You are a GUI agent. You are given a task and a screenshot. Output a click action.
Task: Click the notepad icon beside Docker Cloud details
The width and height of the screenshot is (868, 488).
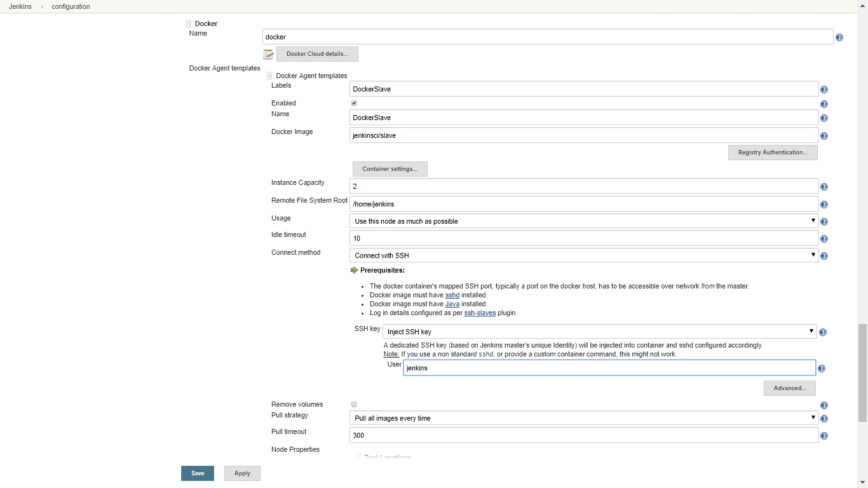click(x=268, y=55)
